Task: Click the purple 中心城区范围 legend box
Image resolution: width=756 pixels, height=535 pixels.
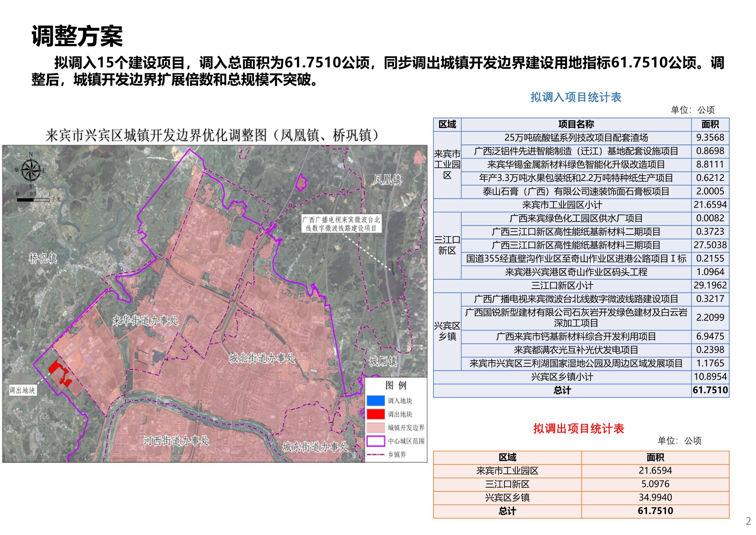Action: [375, 441]
